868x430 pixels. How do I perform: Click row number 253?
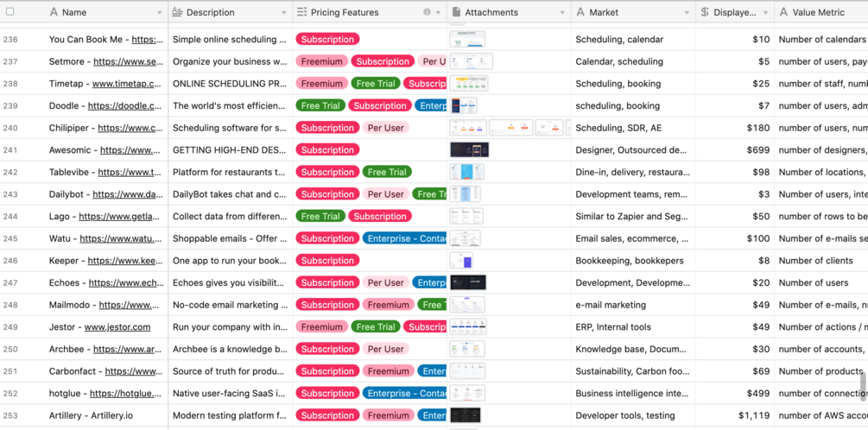click(10, 415)
